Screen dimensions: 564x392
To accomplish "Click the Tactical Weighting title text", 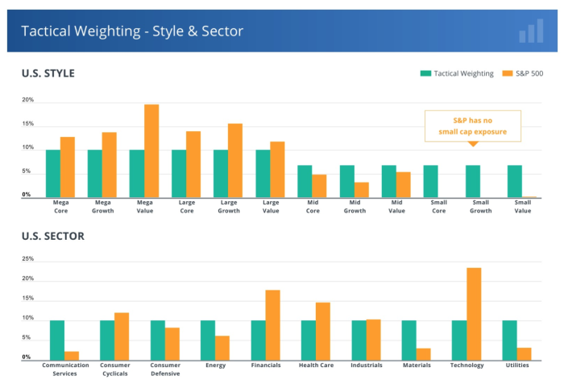I will point(132,31).
